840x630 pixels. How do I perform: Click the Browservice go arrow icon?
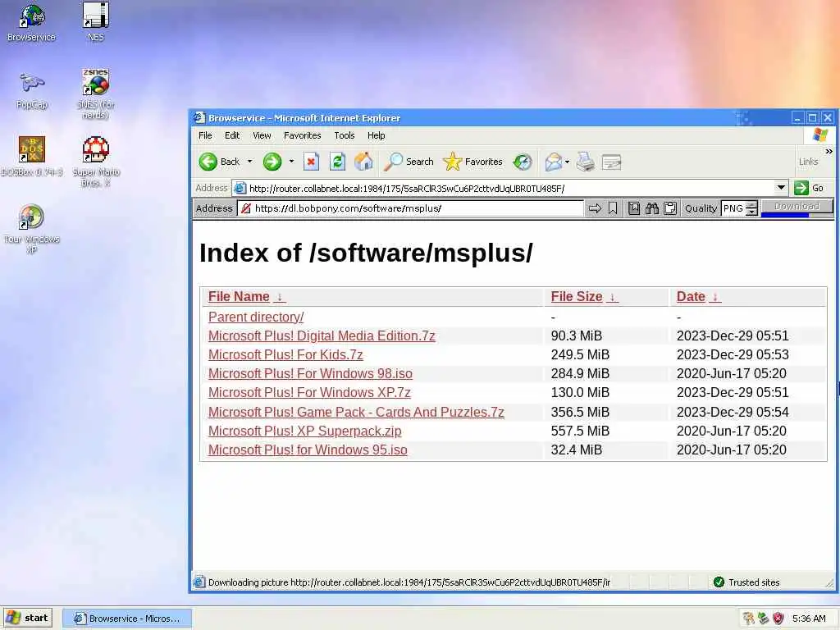(595, 208)
